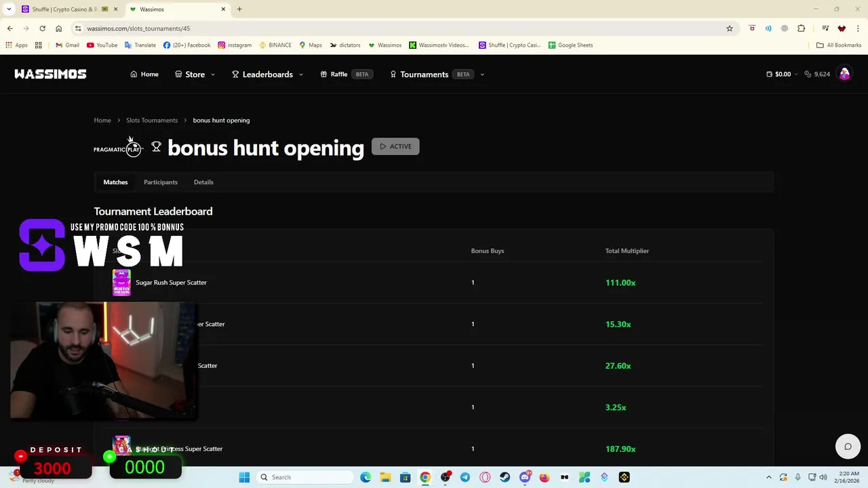
Task: Click the taskbar Search box
Action: 305,477
